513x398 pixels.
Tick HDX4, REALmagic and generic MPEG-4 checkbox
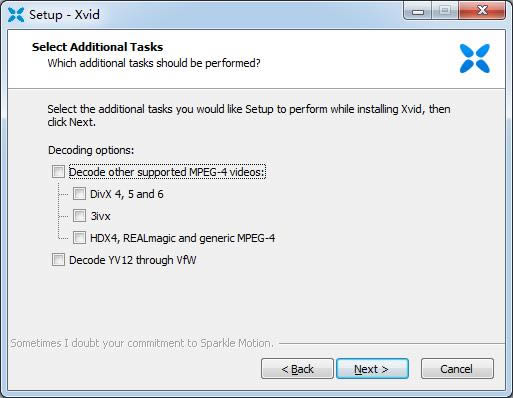79,238
